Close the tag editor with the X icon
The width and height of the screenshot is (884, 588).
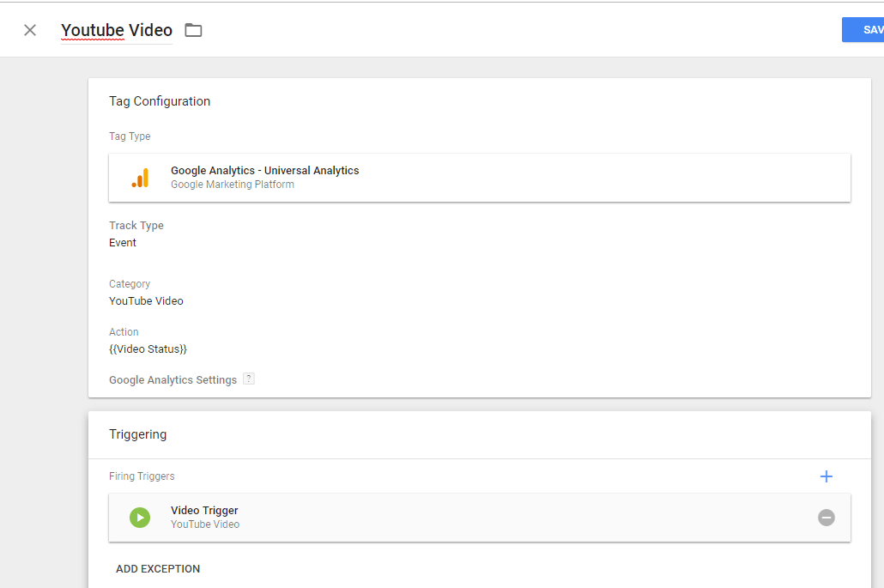pos(30,30)
